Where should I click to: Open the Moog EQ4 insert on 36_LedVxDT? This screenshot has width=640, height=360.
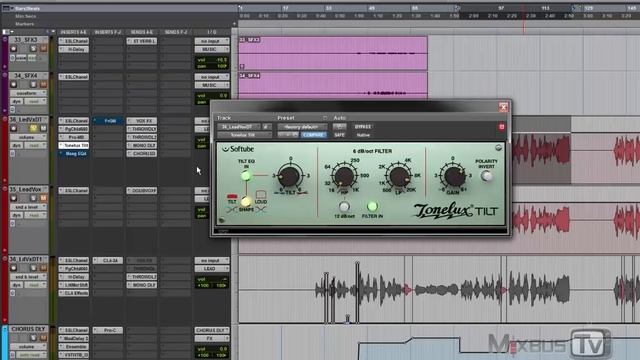pos(73,153)
